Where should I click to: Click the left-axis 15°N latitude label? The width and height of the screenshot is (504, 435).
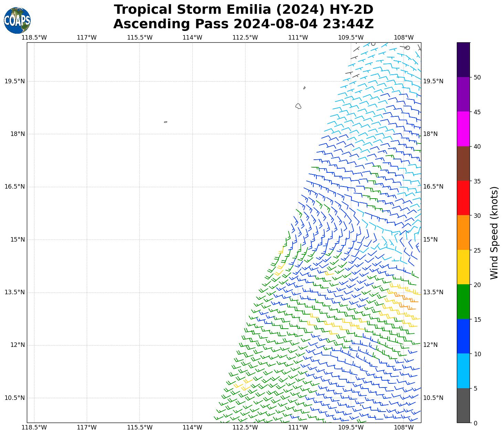18,240
